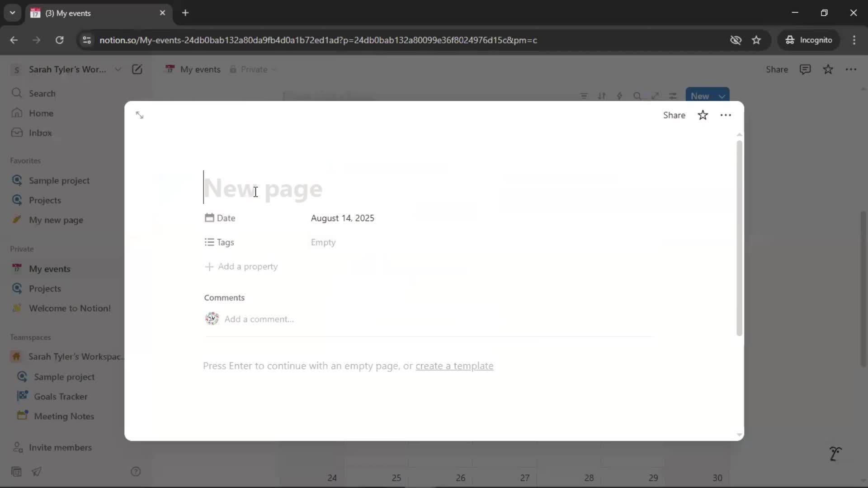Go back in browser history

[14, 40]
